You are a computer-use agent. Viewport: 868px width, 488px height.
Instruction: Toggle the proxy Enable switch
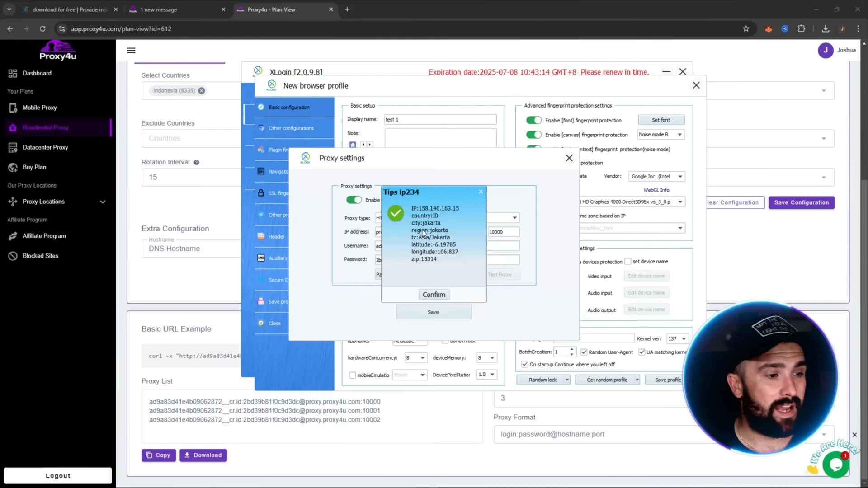pos(354,200)
